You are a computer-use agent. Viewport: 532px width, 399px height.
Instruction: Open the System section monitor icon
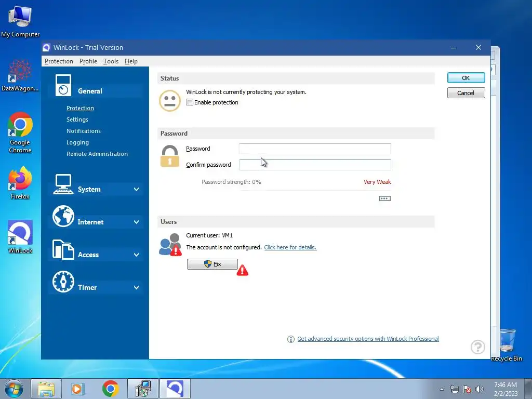63,184
